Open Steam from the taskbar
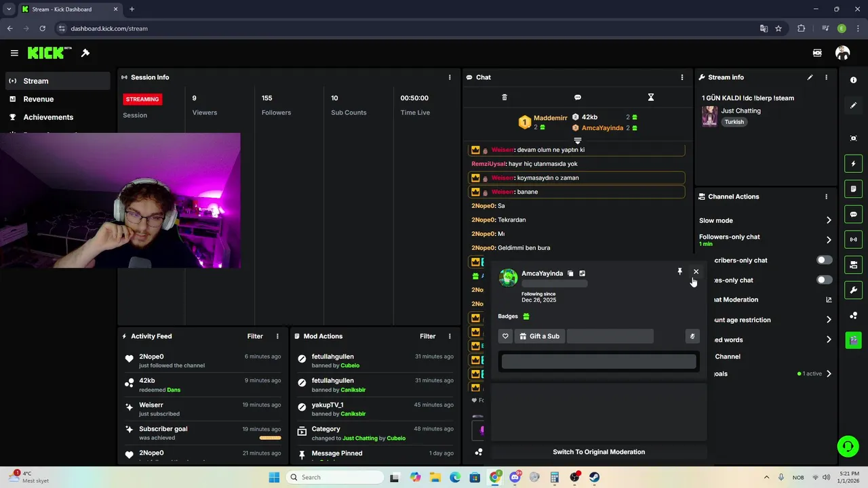 (594, 477)
